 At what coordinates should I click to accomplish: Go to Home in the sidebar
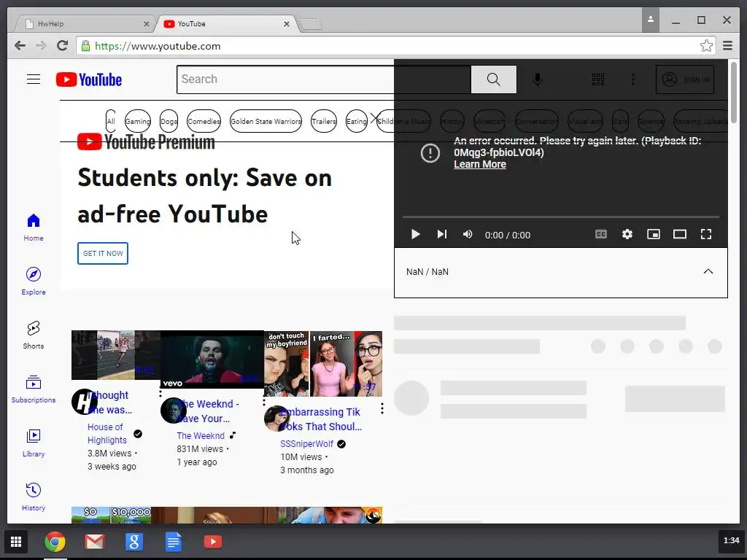click(34, 227)
